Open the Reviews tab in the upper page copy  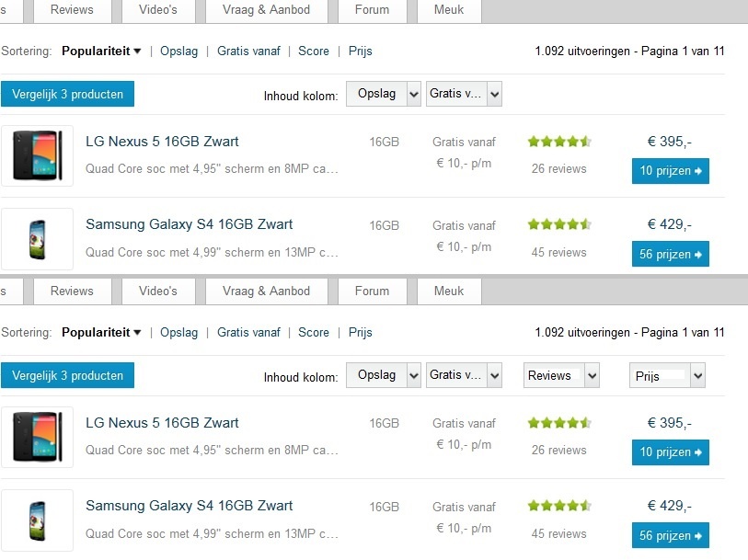coord(72,10)
